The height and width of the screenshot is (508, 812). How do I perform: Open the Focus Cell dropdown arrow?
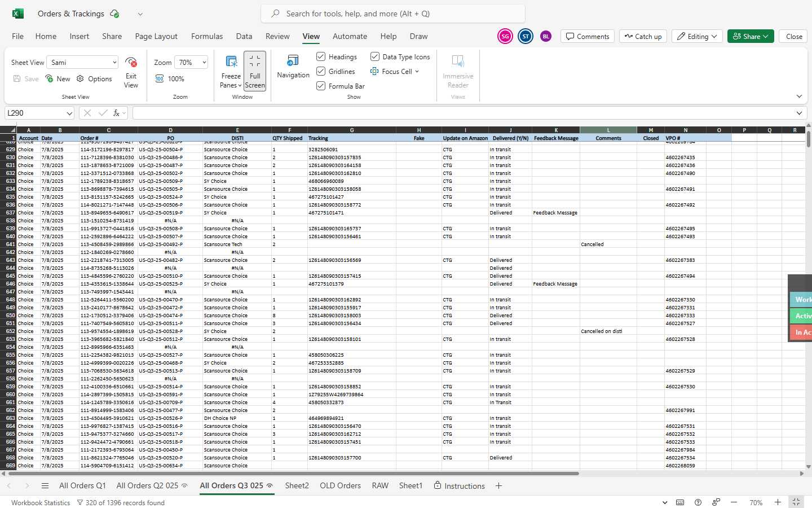tap(417, 72)
